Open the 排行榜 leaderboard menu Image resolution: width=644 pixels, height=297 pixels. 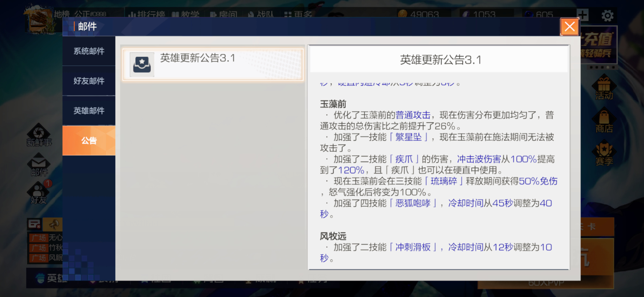point(147,14)
